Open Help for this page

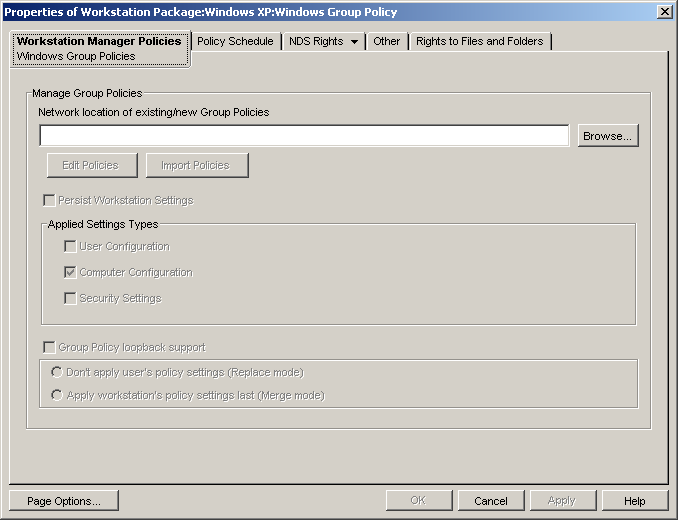635,501
